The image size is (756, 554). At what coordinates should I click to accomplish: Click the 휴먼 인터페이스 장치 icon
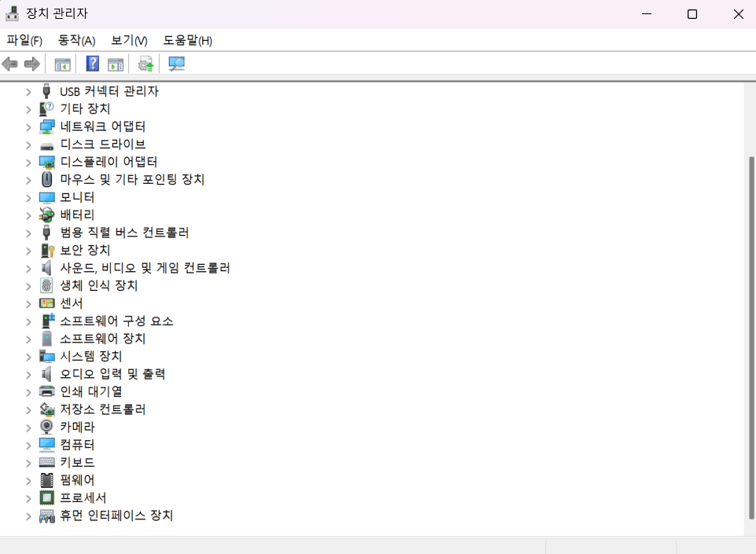47,516
